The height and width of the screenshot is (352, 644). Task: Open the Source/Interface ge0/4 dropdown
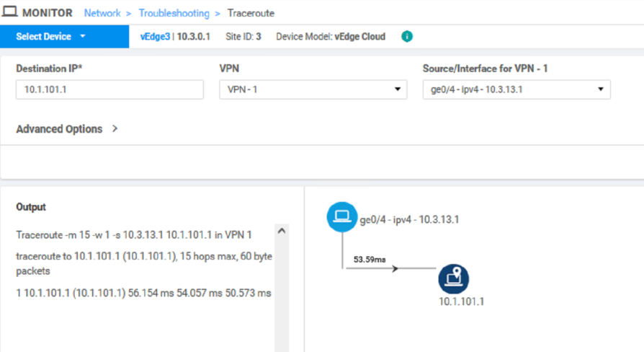pyautogui.click(x=516, y=89)
